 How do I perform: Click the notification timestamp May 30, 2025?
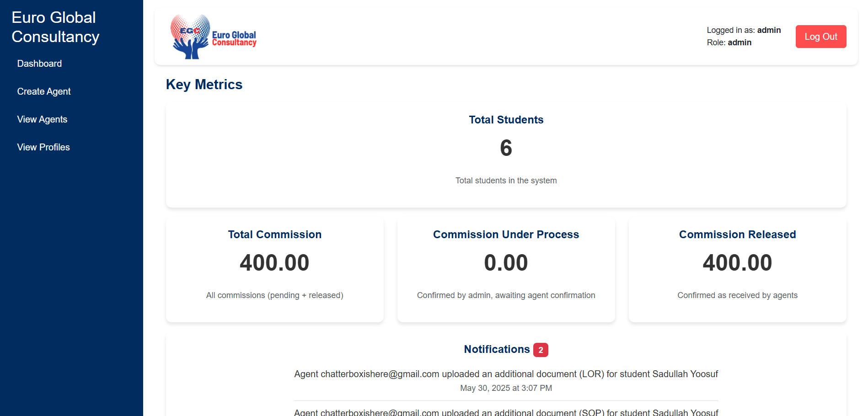(506, 388)
